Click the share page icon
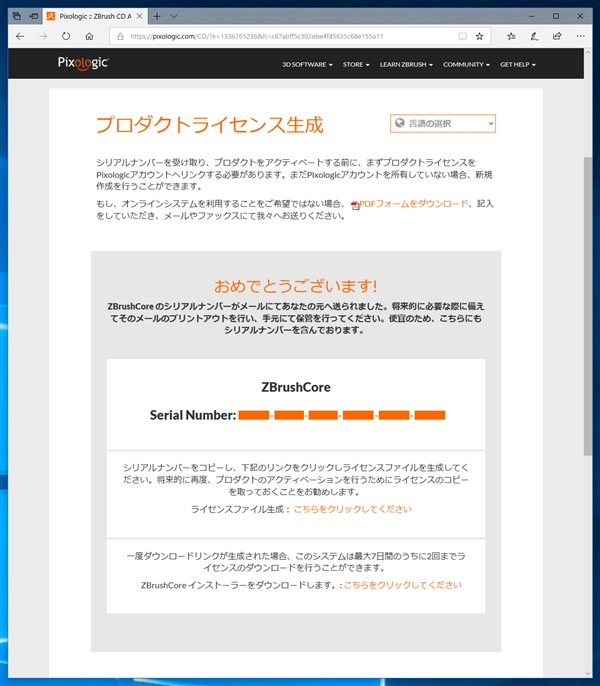 tap(557, 36)
